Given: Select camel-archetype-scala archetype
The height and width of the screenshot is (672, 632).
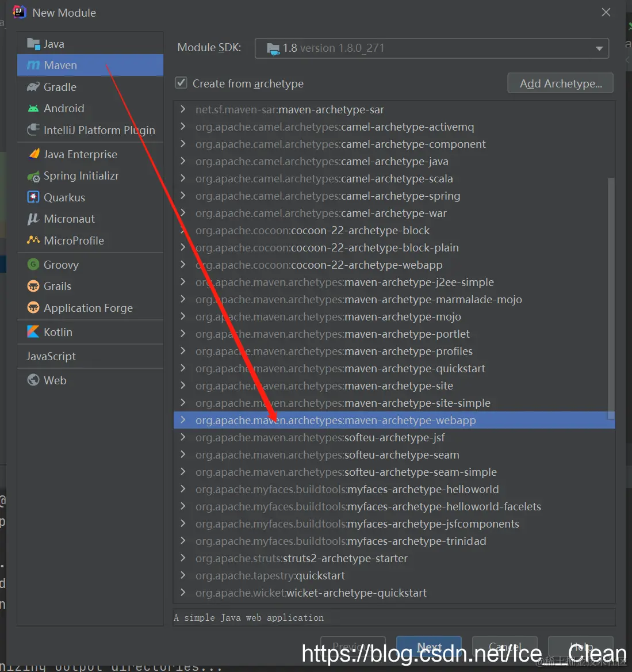Looking at the screenshot, I should coord(394,178).
